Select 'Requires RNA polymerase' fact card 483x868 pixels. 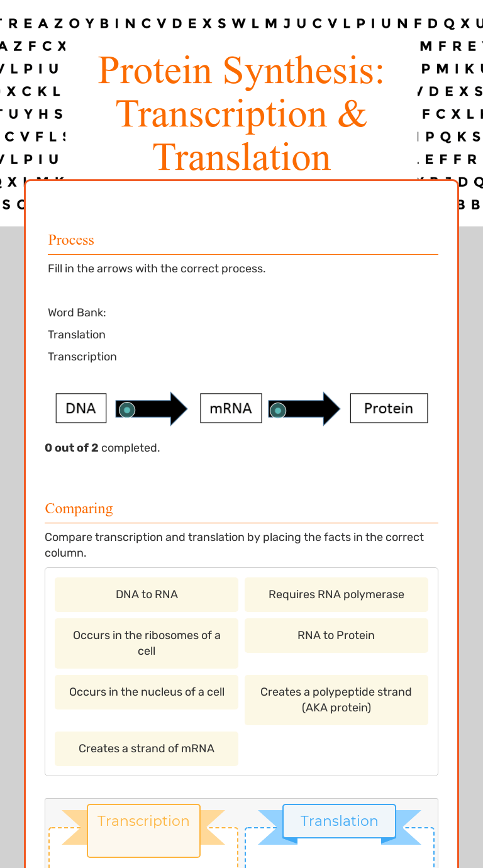click(x=336, y=594)
